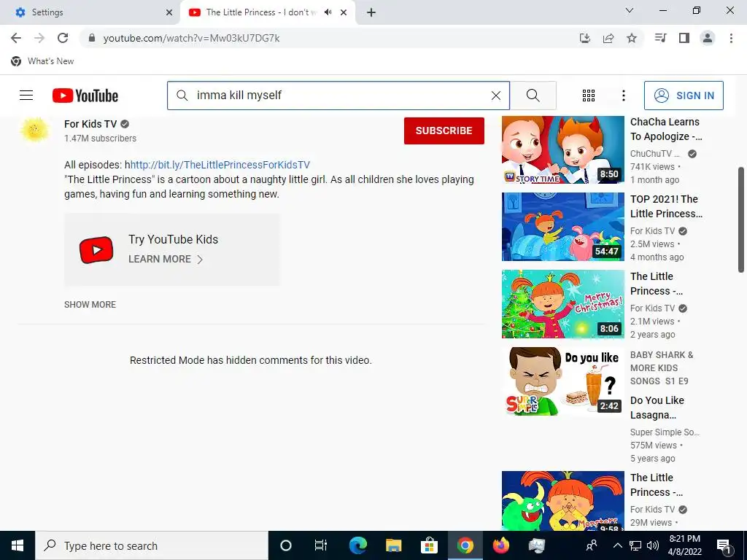Click the magnifier search button
The width and height of the screenshot is (747, 560).
pyautogui.click(x=533, y=96)
